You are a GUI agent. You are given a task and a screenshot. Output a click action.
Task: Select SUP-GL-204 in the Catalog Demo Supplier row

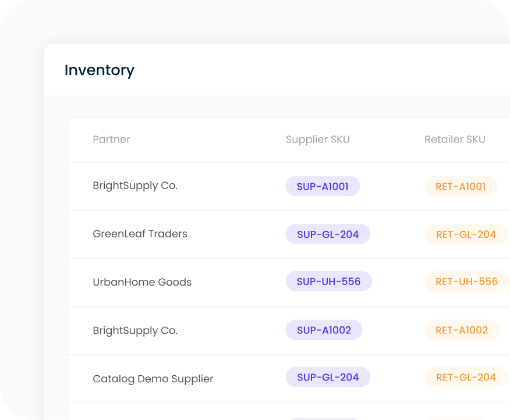[x=328, y=377]
